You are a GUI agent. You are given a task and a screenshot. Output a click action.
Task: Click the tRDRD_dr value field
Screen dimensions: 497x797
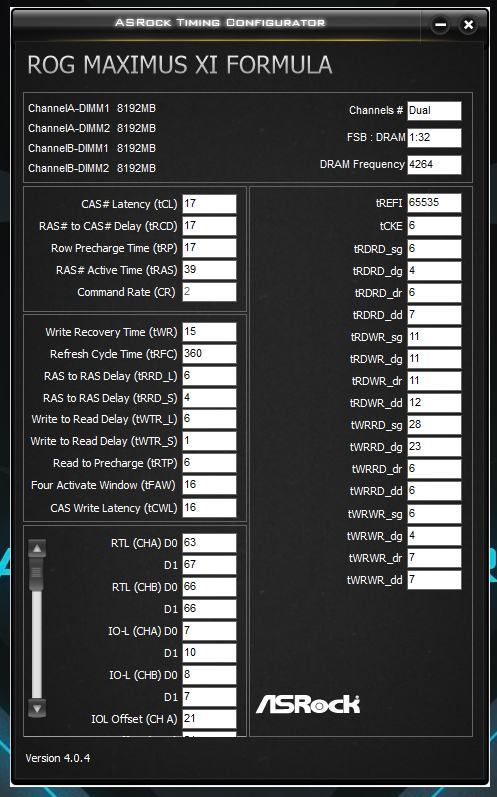[434, 293]
